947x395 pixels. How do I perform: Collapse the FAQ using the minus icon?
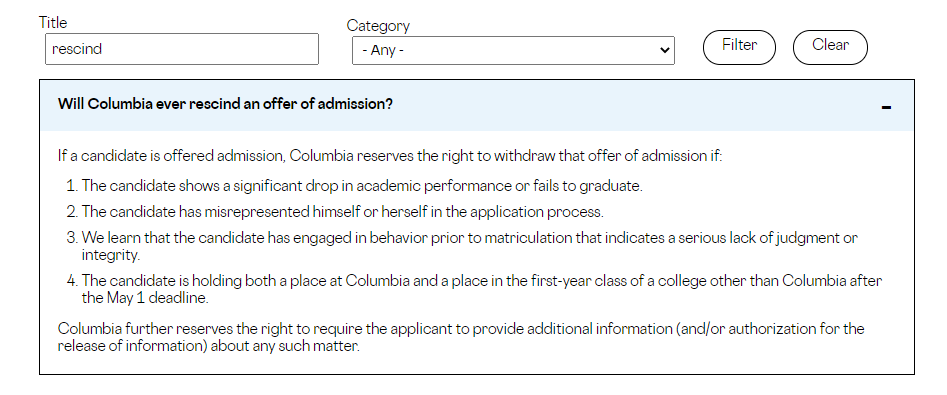(886, 108)
